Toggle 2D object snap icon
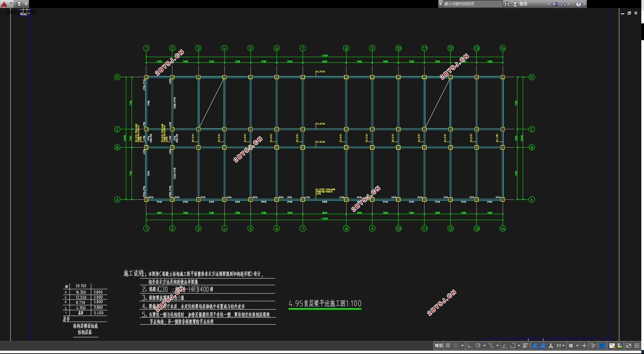Viewport: 644px width, 354px height. 513,346
